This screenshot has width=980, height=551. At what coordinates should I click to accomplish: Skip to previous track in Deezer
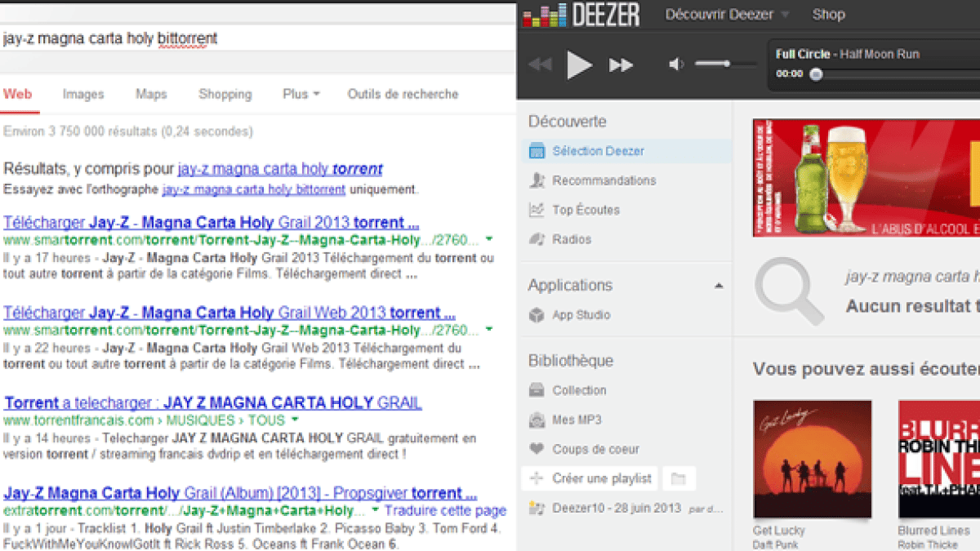click(x=540, y=64)
